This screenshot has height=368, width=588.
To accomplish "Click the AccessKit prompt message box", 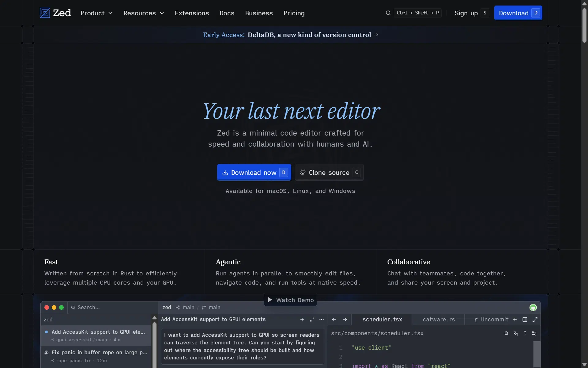I will coord(243,346).
